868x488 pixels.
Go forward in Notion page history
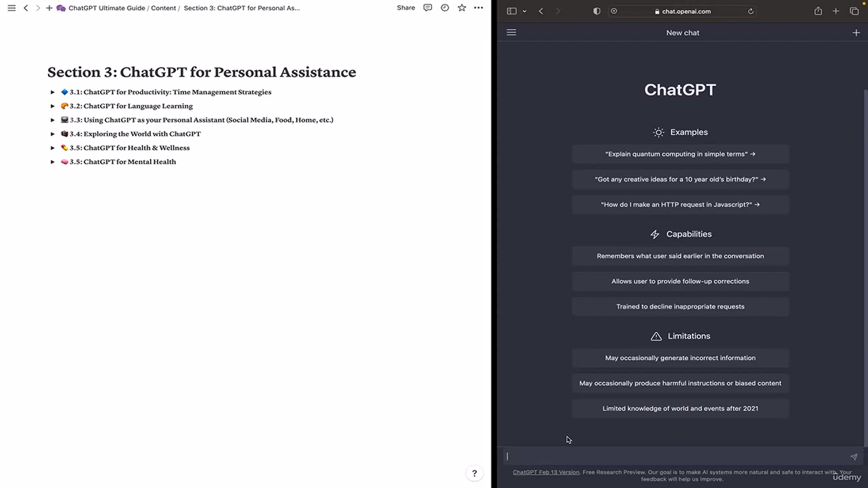tap(38, 8)
